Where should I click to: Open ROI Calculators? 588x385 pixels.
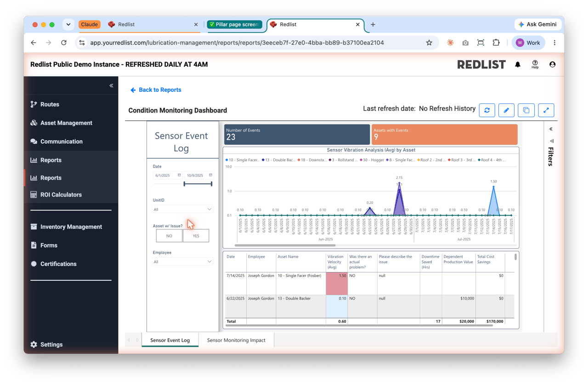click(x=56, y=195)
